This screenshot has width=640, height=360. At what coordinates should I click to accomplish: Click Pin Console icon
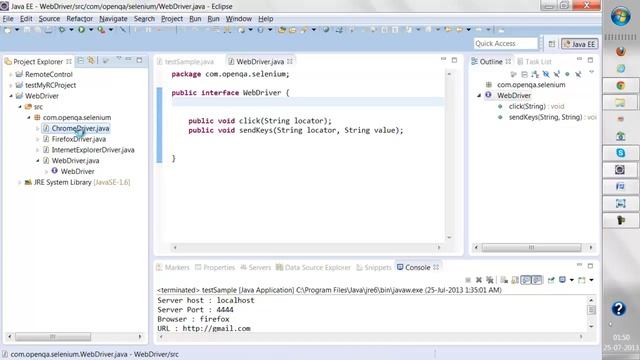coord(551,280)
